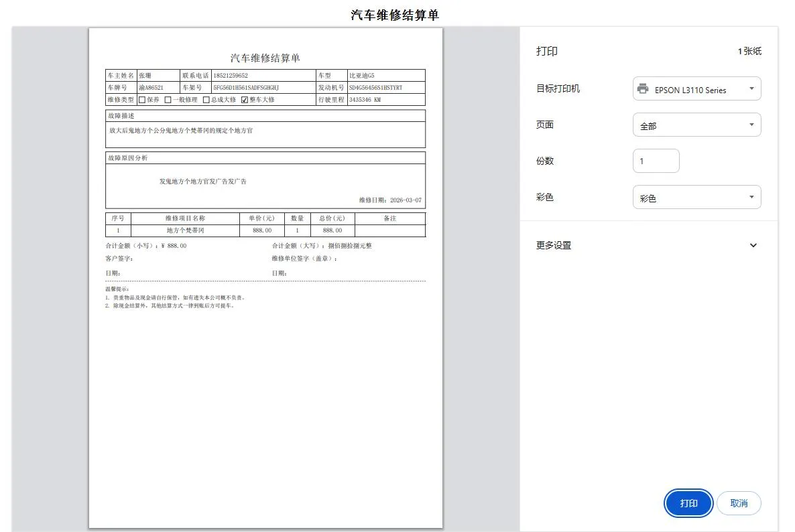
Task: Click the 份数 copies input field
Action: coord(656,161)
